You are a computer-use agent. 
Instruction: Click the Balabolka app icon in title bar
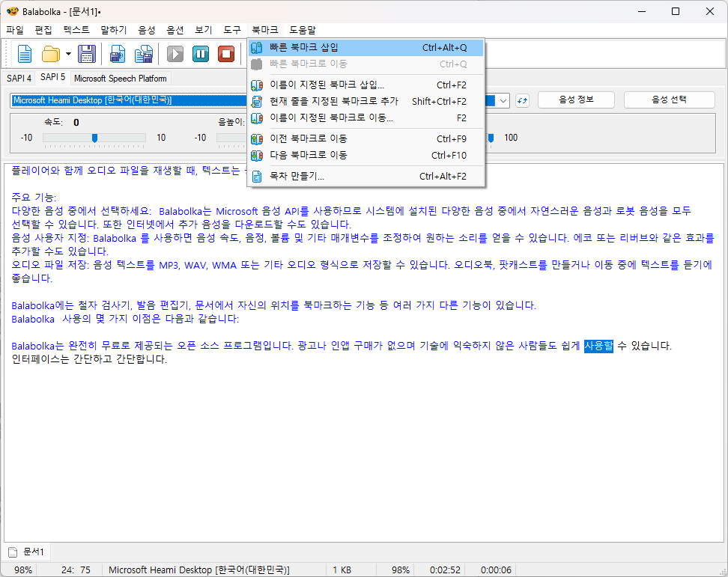pos(13,11)
